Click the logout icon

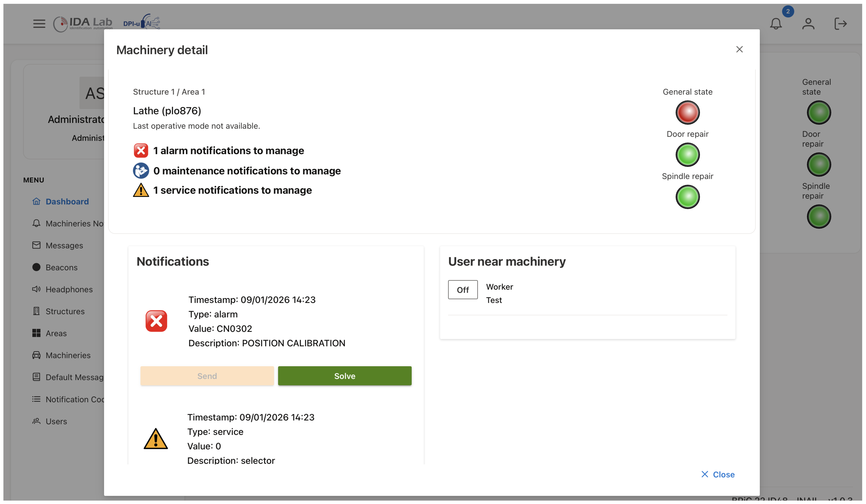click(x=840, y=24)
